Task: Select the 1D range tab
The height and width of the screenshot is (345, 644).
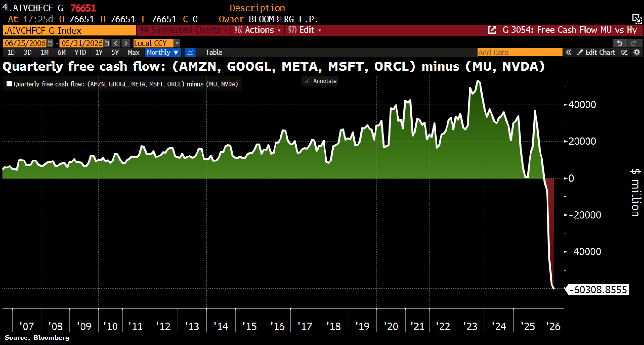Action: click(x=11, y=52)
